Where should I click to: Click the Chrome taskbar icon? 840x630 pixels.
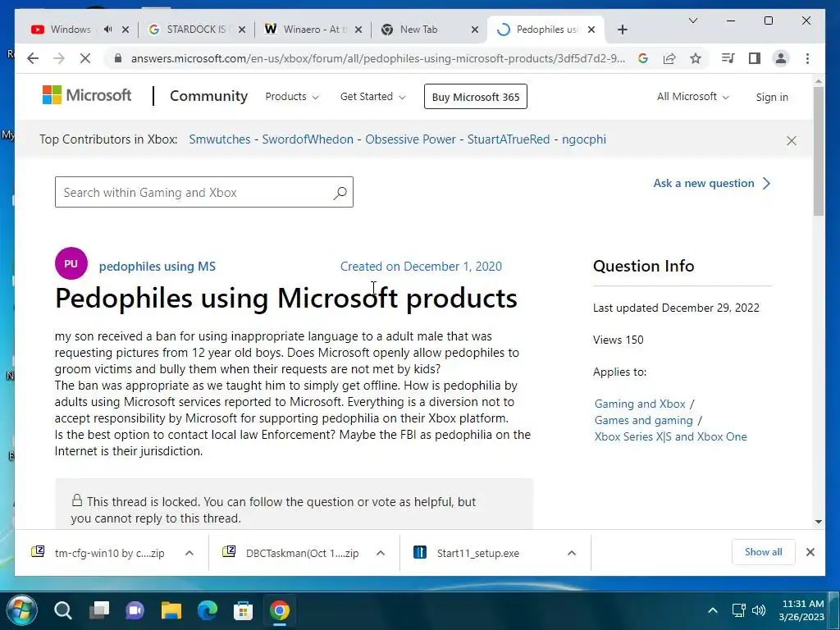click(x=280, y=610)
